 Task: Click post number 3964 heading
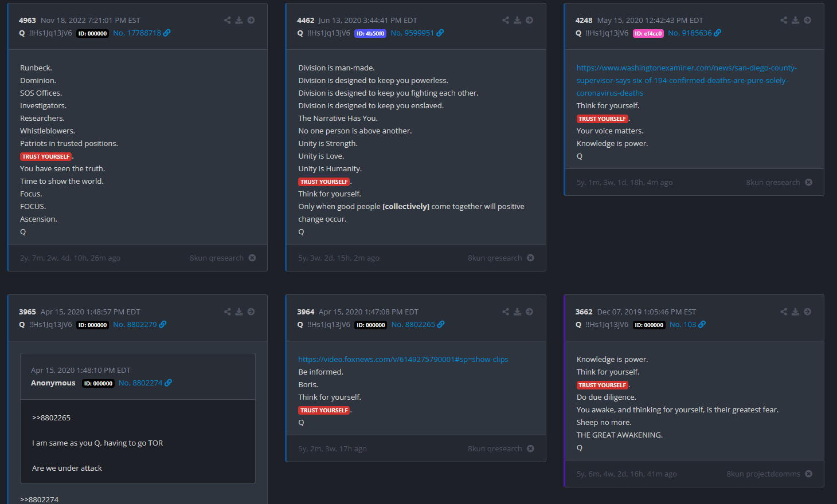click(x=306, y=312)
